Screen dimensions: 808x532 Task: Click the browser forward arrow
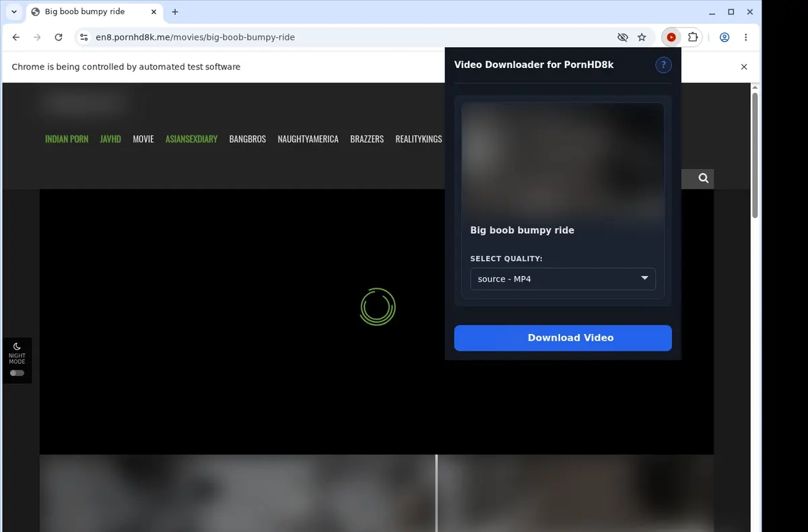coord(37,38)
